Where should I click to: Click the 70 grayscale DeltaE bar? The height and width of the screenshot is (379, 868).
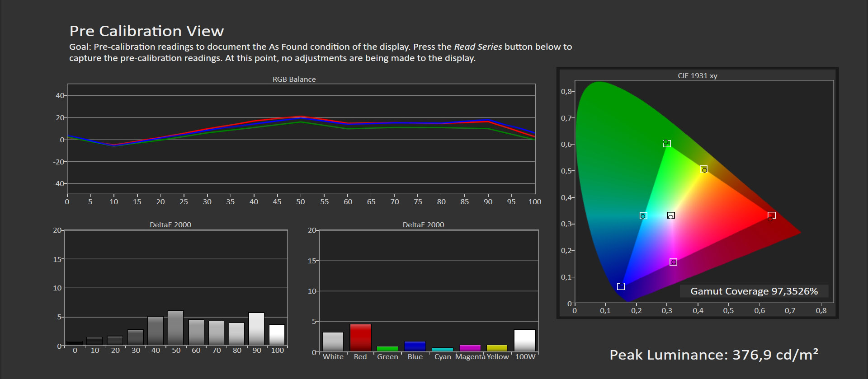pyautogui.click(x=217, y=333)
